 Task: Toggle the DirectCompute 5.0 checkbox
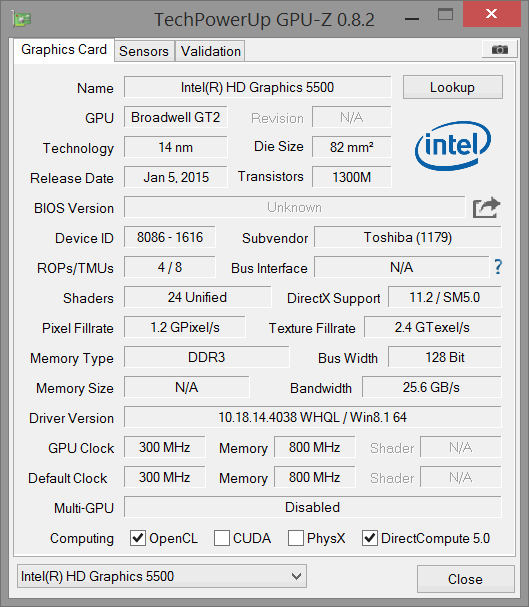coord(370,538)
